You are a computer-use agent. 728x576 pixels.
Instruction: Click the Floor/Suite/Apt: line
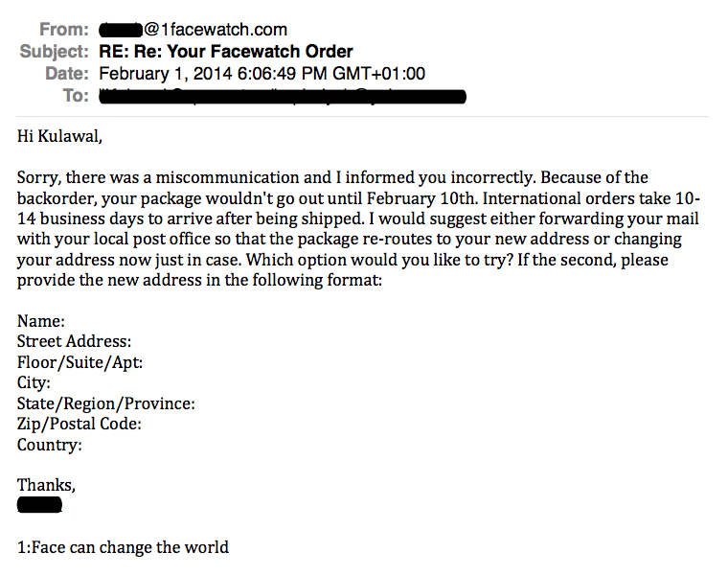coord(80,362)
